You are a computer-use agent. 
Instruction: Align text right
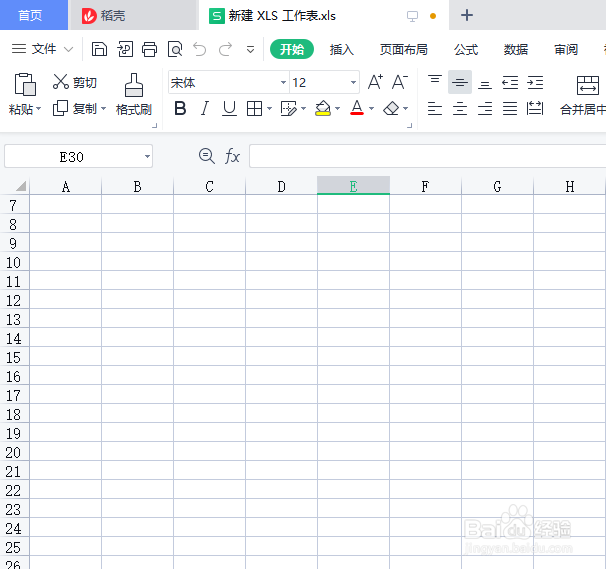485,109
